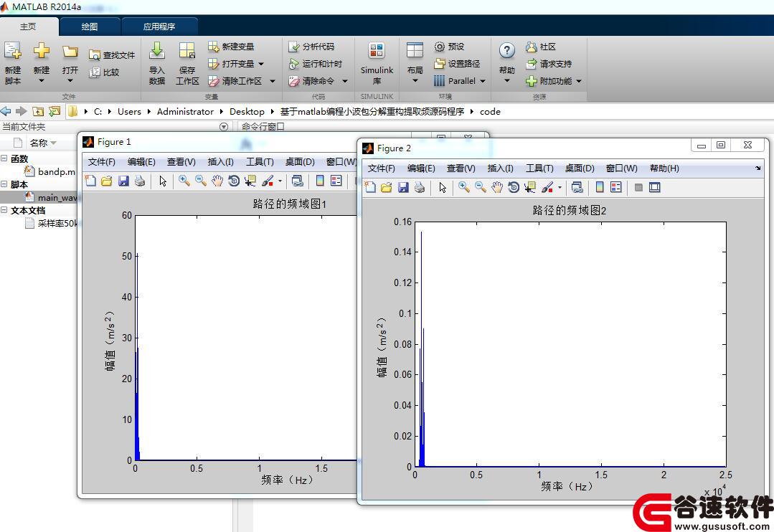Insert a colorbar in Figure 2
This screenshot has width=774, height=532.
pos(600,188)
